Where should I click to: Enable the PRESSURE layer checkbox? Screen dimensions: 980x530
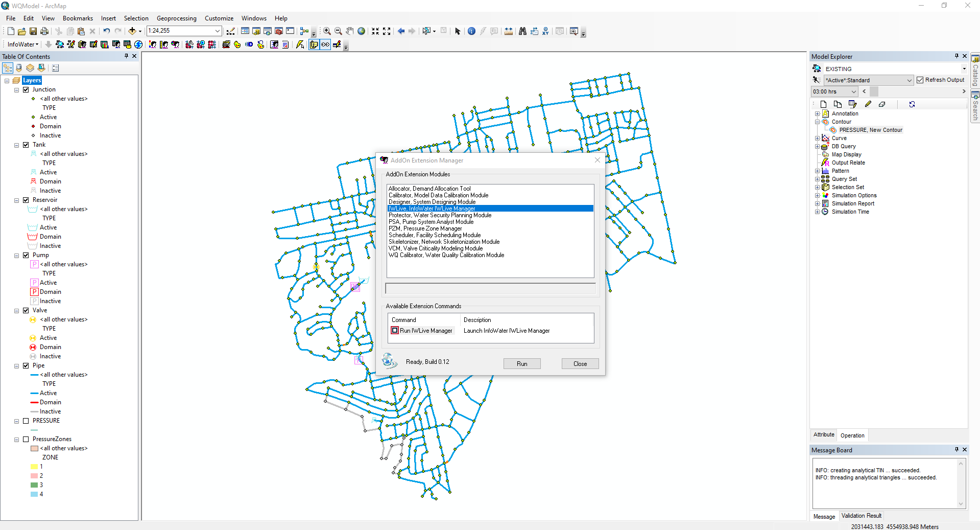click(27, 421)
